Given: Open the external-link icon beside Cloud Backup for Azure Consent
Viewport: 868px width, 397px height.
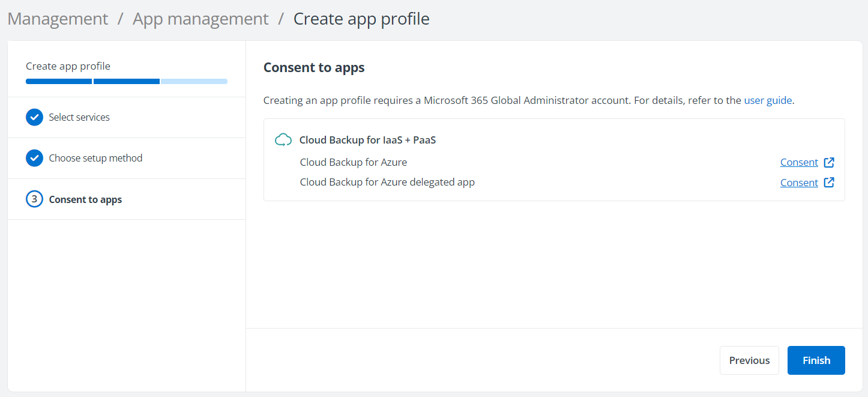Looking at the screenshot, I should (x=829, y=162).
